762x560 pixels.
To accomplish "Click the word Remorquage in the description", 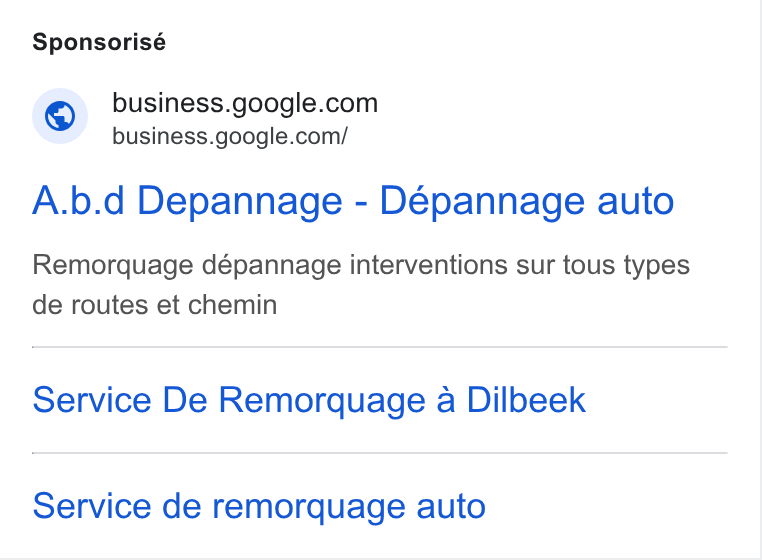I will tap(113, 266).
